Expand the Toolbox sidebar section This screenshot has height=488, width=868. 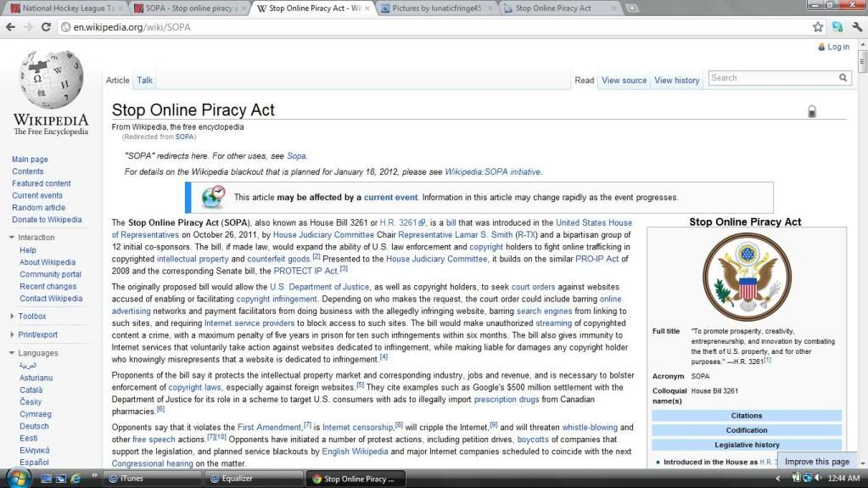12,317
